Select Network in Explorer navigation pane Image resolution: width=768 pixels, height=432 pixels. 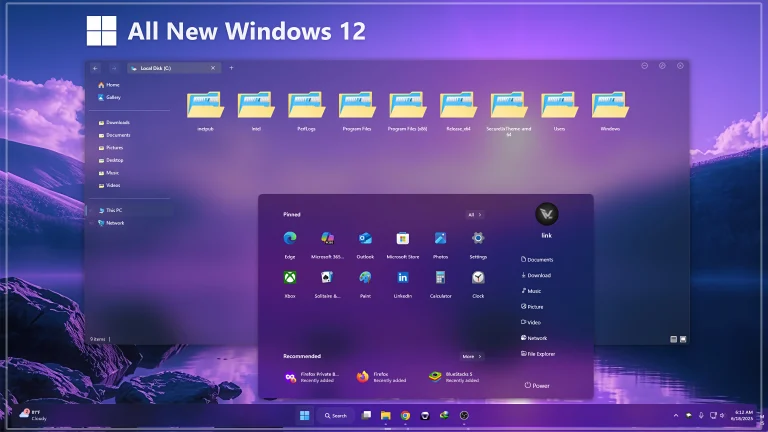tap(111, 223)
